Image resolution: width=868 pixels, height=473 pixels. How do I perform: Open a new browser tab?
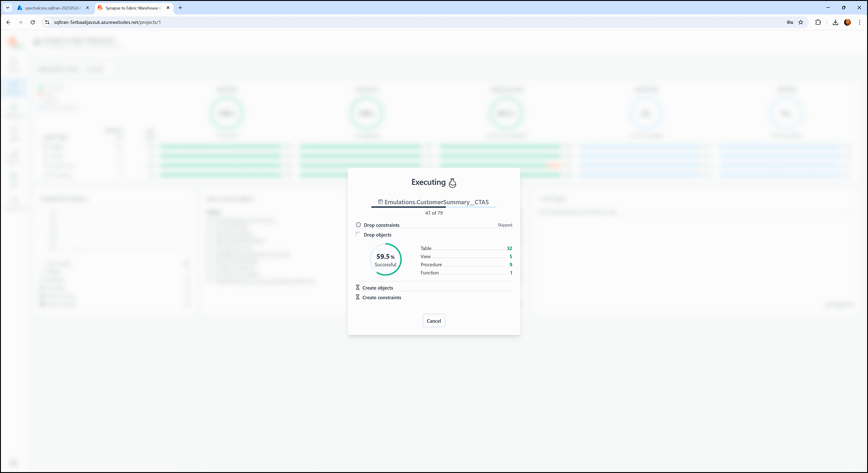point(180,8)
